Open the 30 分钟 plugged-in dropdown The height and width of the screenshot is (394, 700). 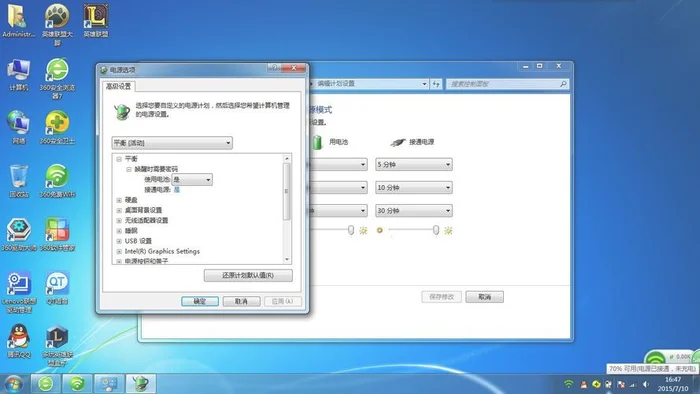coord(413,210)
